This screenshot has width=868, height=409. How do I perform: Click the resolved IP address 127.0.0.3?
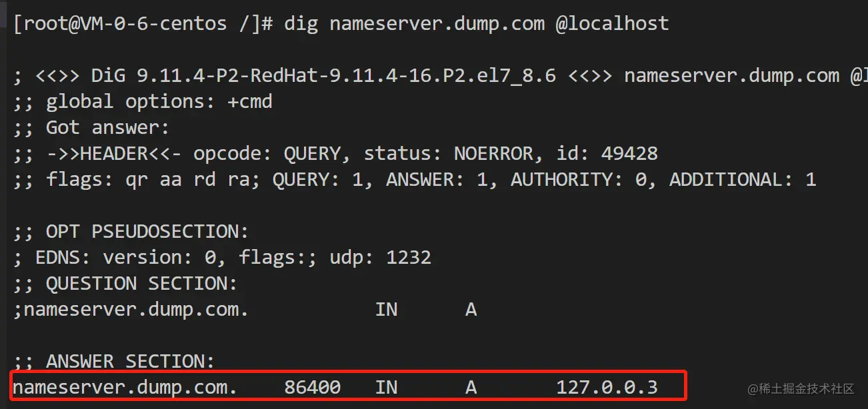pyautogui.click(x=607, y=387)
